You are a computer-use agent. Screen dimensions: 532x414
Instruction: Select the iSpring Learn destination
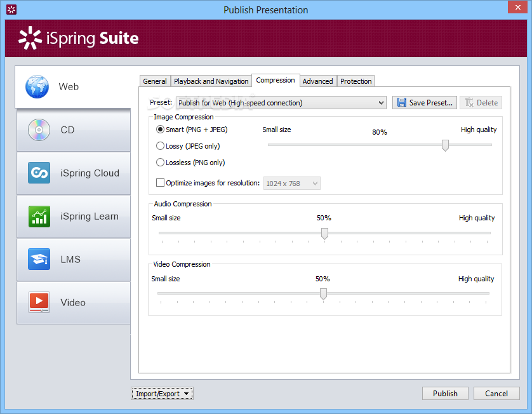(x=74, y=216)
